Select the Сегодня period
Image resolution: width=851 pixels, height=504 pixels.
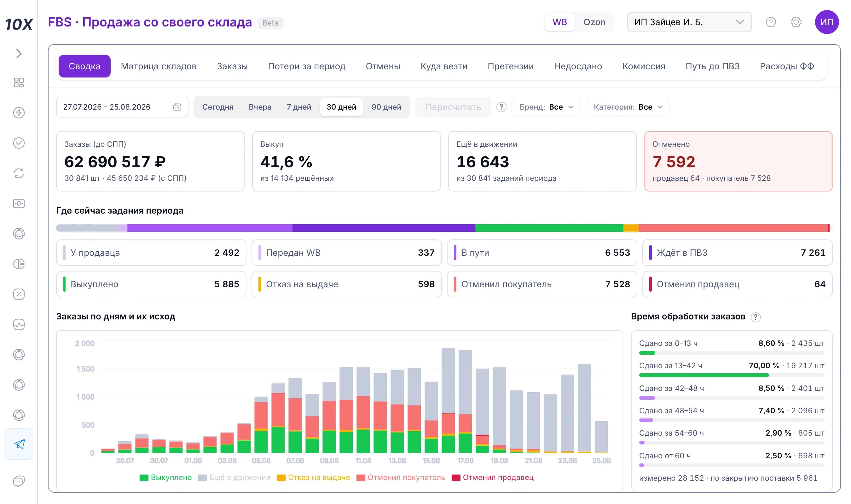pyautogui.click(x=218, y=107)
